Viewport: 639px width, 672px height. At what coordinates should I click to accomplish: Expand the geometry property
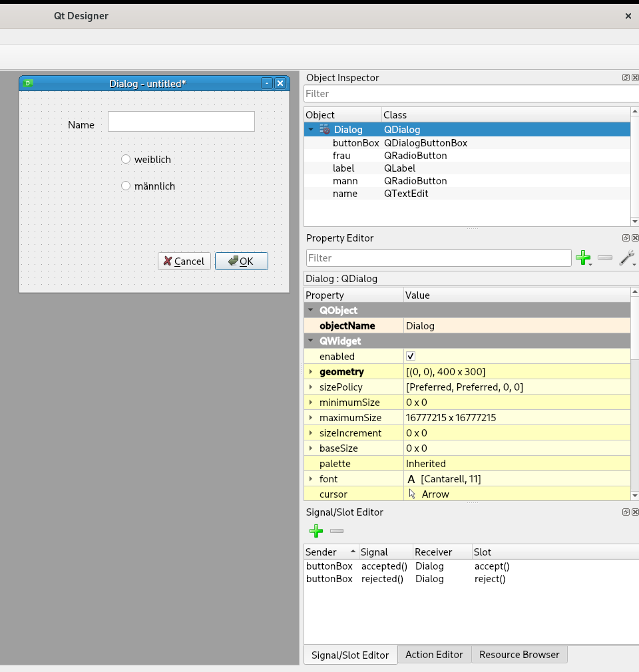pyautogui.click(x=311, y=371)
